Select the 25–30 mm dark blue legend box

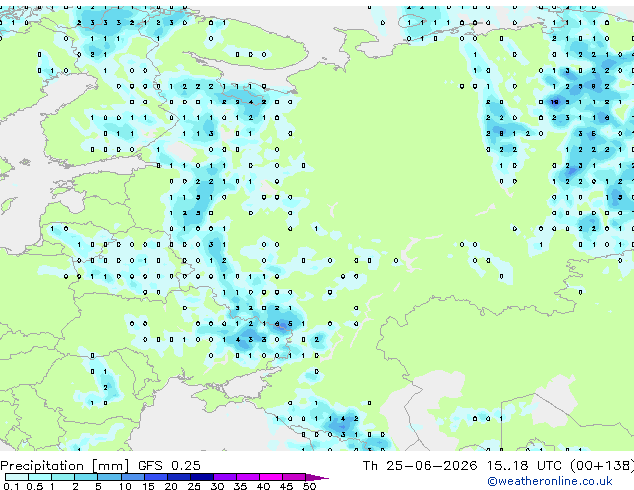pyautogui.click(x=202, y=477)
